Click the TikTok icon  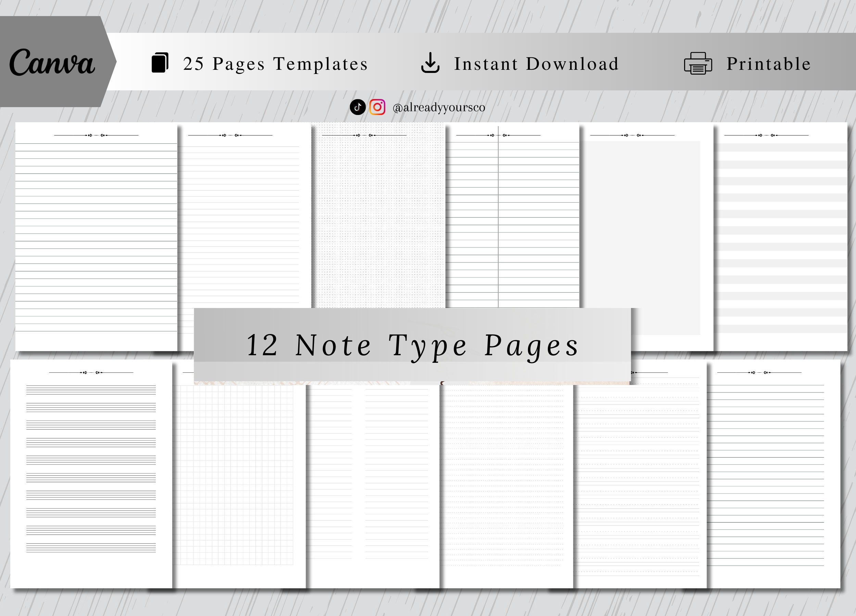tap(357, 107)
